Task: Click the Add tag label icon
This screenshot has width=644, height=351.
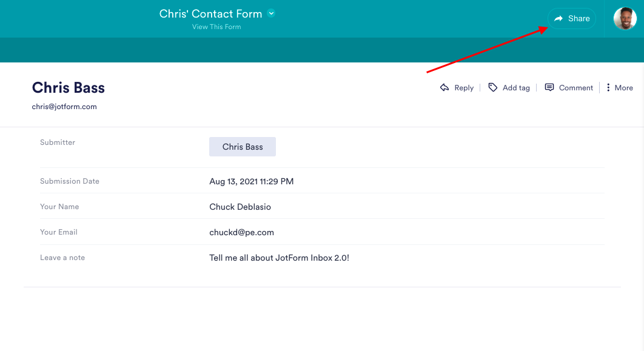Action: pyautogui.click(x=493, y=88)
